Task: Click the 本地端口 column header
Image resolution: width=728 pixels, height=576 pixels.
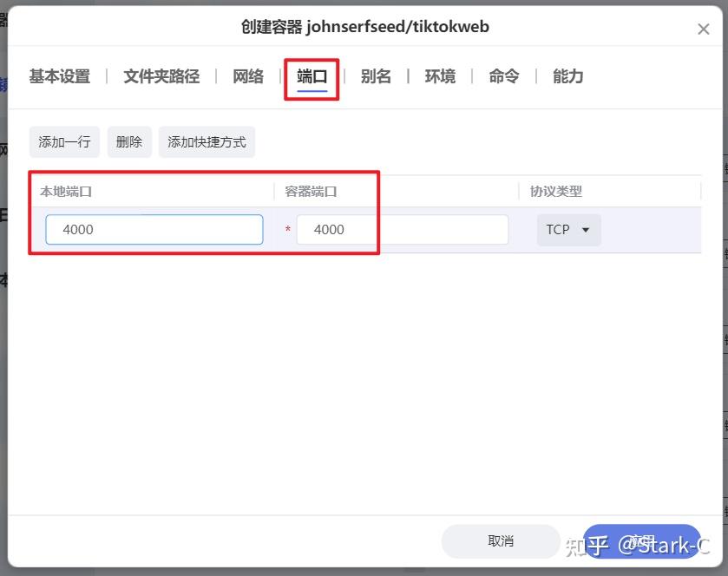Action: pyautogui.click(x=66, y=191)
